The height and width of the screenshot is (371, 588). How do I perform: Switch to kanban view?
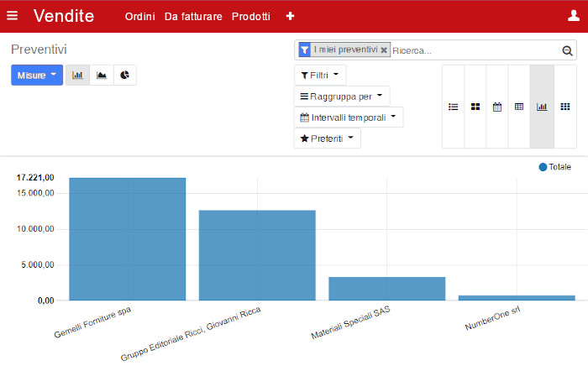(x=475, y=107)
